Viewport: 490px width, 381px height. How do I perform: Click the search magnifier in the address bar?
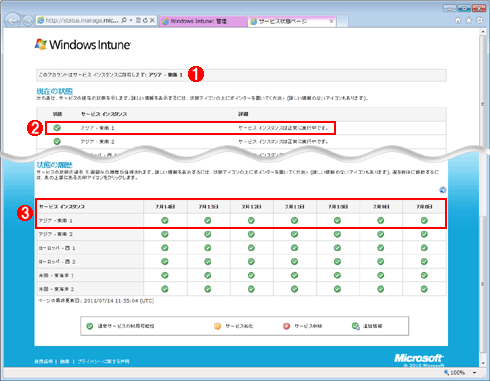[124, 20]
